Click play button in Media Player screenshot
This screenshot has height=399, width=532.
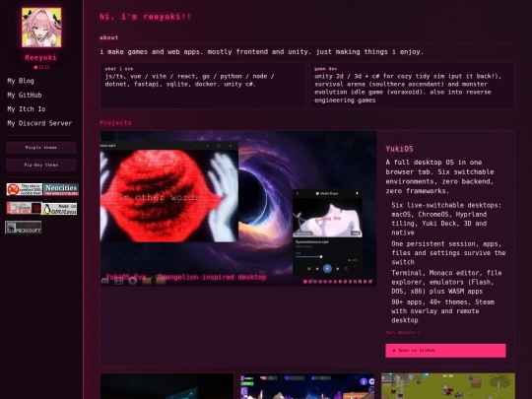pyautogui.click(x=327, y=269)
